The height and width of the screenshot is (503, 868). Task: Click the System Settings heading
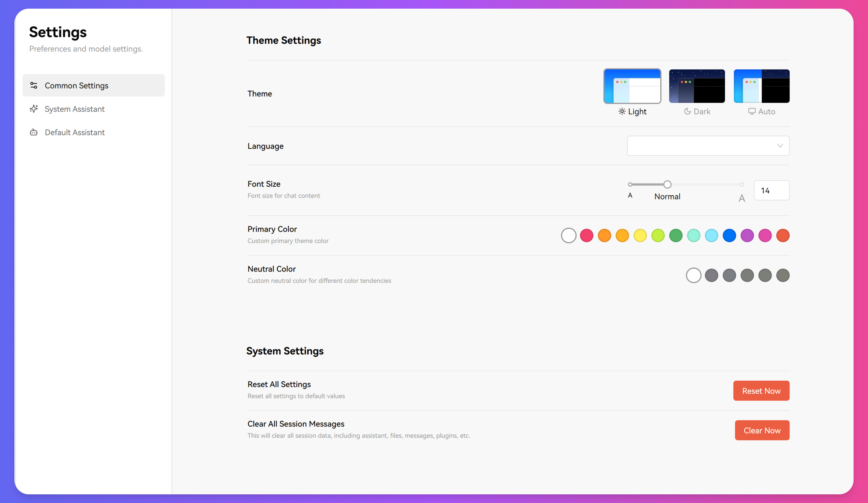click(x=285, y=351)
